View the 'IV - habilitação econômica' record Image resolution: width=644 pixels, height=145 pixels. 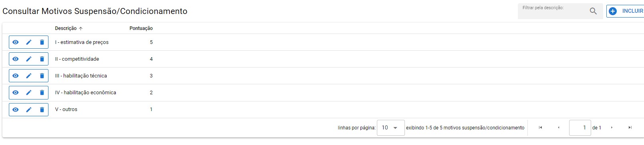tap(16, 93)
